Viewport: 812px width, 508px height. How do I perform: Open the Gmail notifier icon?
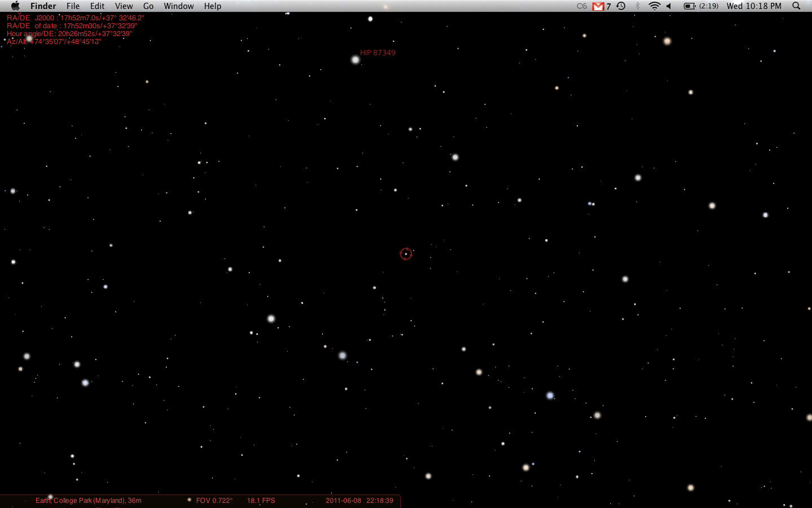click(598, 6)
